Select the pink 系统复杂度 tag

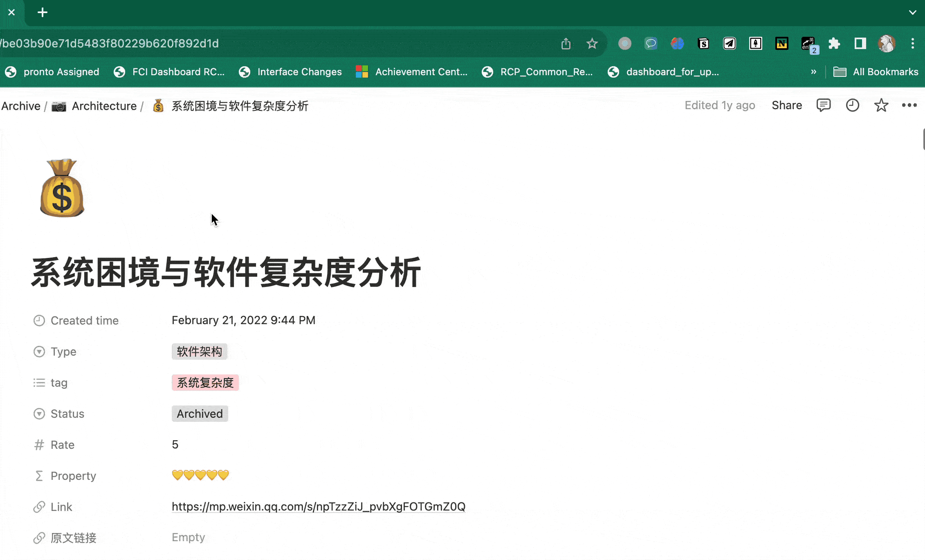click(x=205, y=383)
